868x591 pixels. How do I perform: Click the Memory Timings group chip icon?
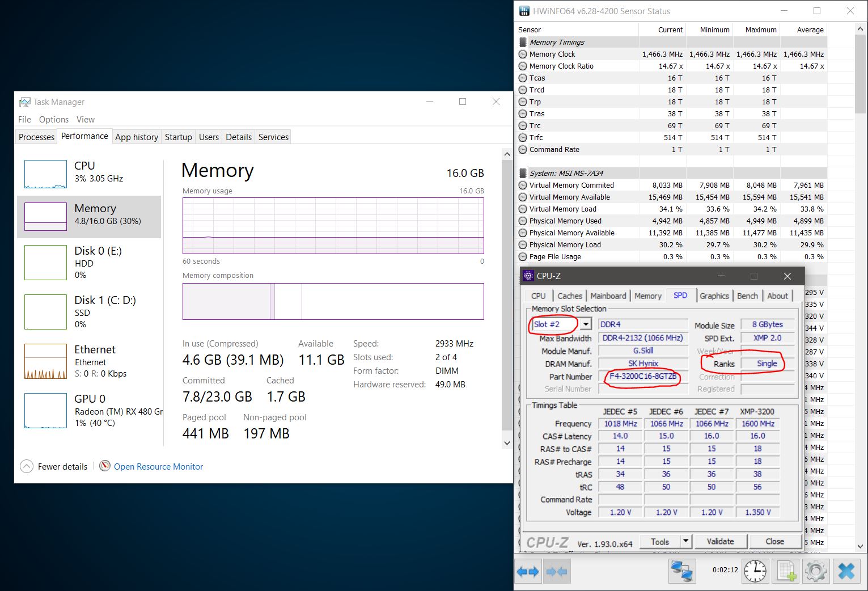pyautogui.click(x=523, y=43)
